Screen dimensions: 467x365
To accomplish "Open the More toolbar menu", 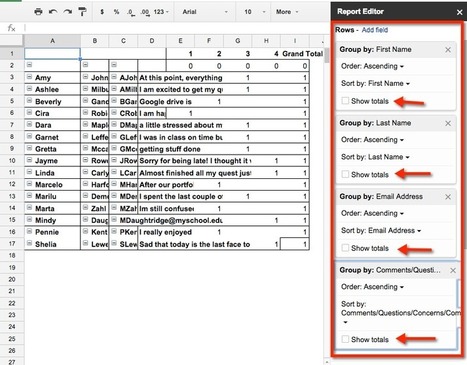I will (287, 12).
